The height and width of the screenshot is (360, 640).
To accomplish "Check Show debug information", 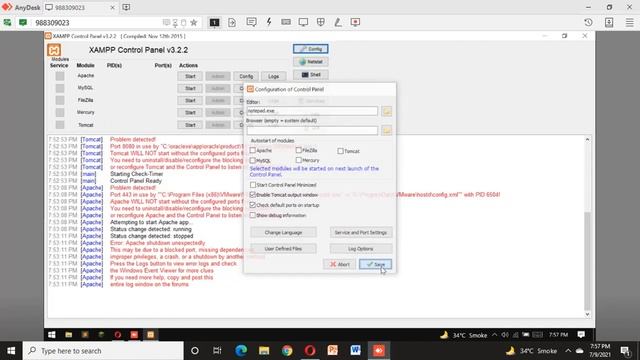I will 253,215.
